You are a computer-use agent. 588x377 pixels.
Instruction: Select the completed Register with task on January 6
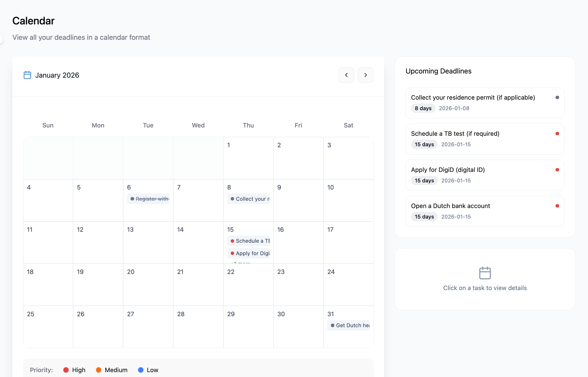(x=148, y=199)
